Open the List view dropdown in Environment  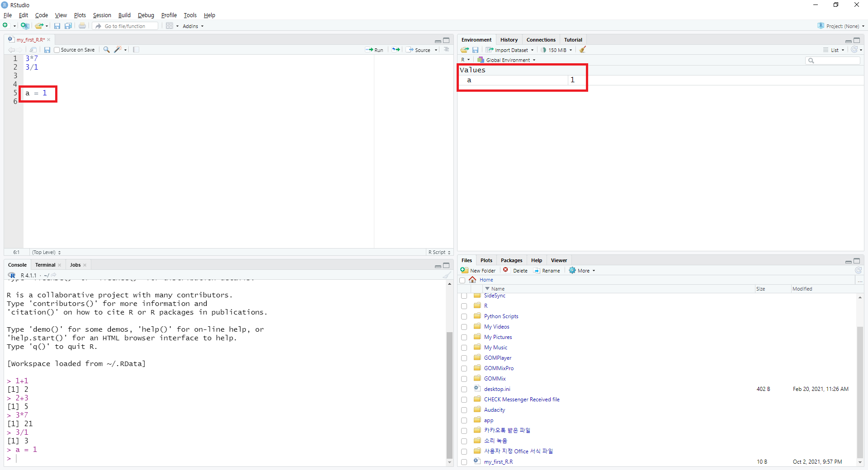coord(834,50)
